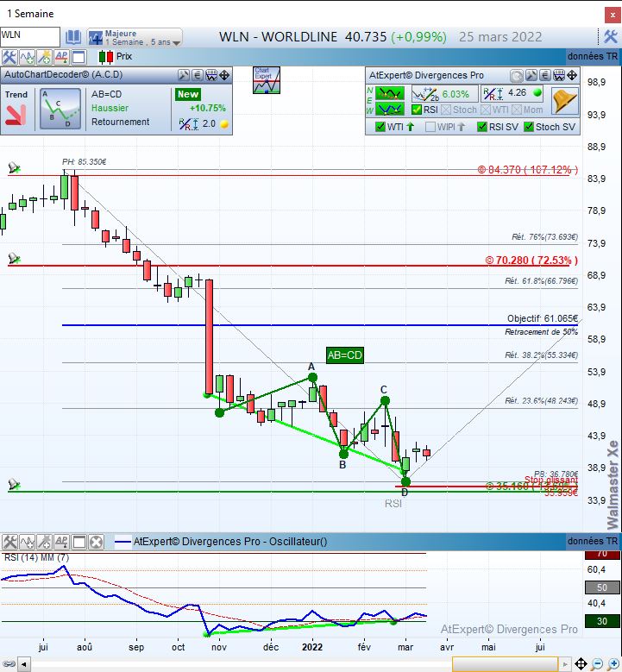This screenshot has height=672, width=622.
Task: Click données TR button on oscillator panel
Action: (593, 541)
